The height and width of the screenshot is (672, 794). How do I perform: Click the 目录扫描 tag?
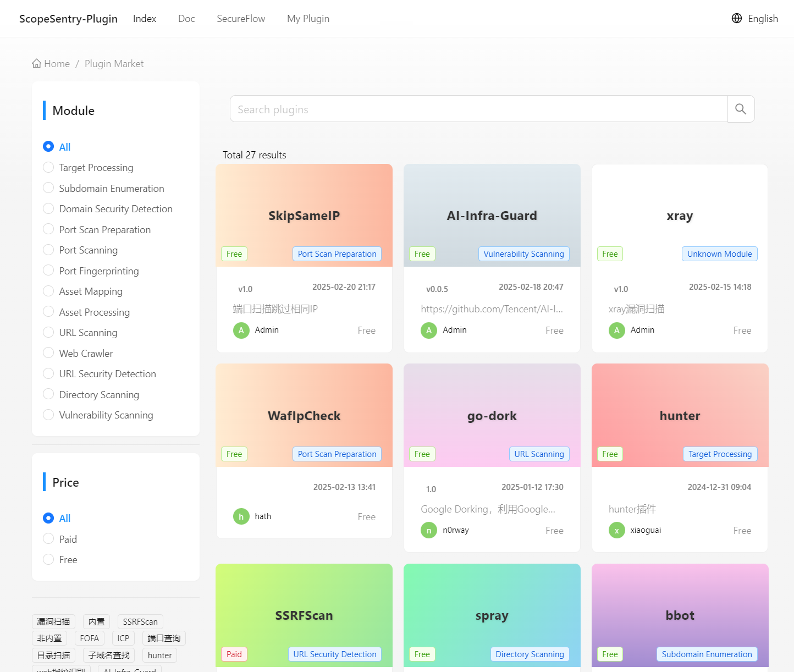(x=53, y=655)
